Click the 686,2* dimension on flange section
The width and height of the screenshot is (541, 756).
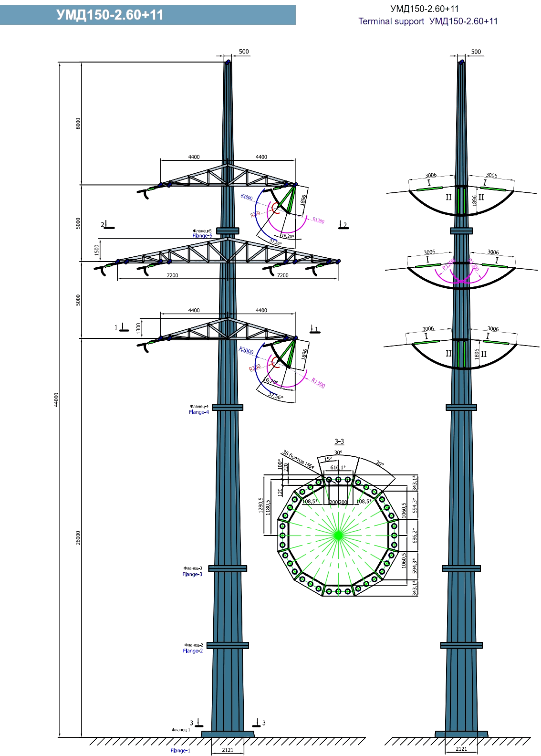click(415, 535)
